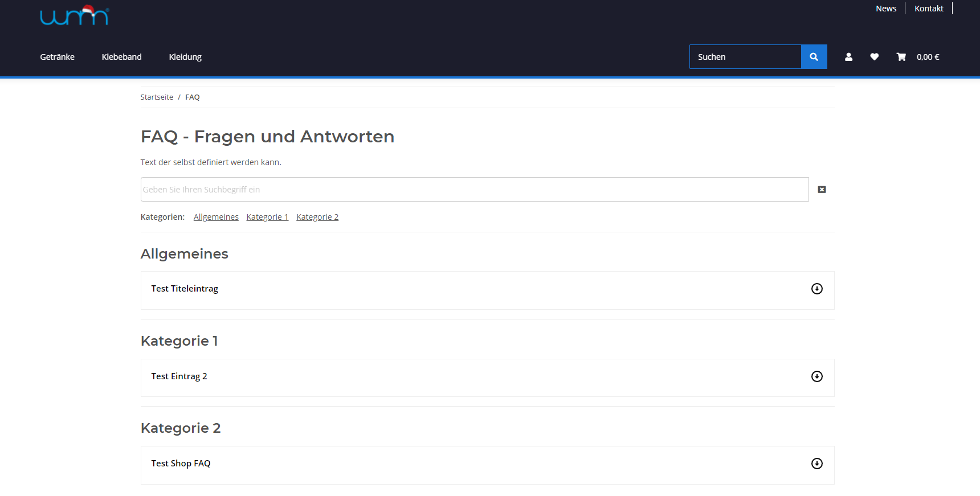
Task: Click the wnm shop logo
Action: tap(75, 15)
